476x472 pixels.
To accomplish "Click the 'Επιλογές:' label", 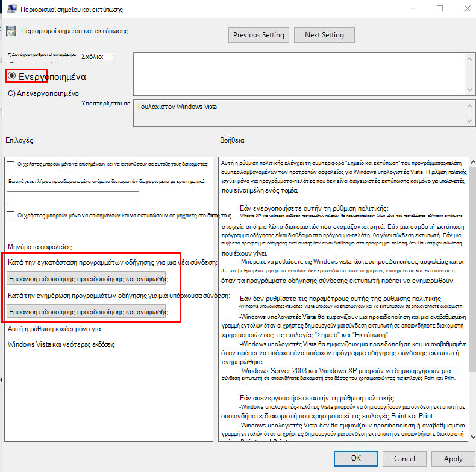I will tap(20, 140).
